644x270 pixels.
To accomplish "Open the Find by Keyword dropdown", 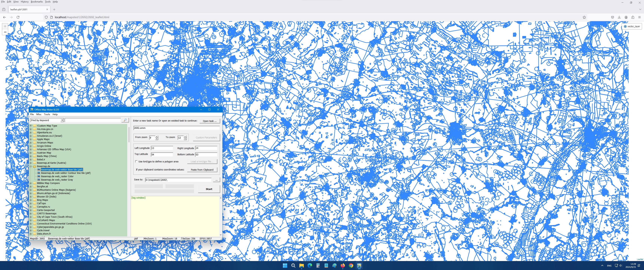I will pyautogui.click(x=62, y=120).
